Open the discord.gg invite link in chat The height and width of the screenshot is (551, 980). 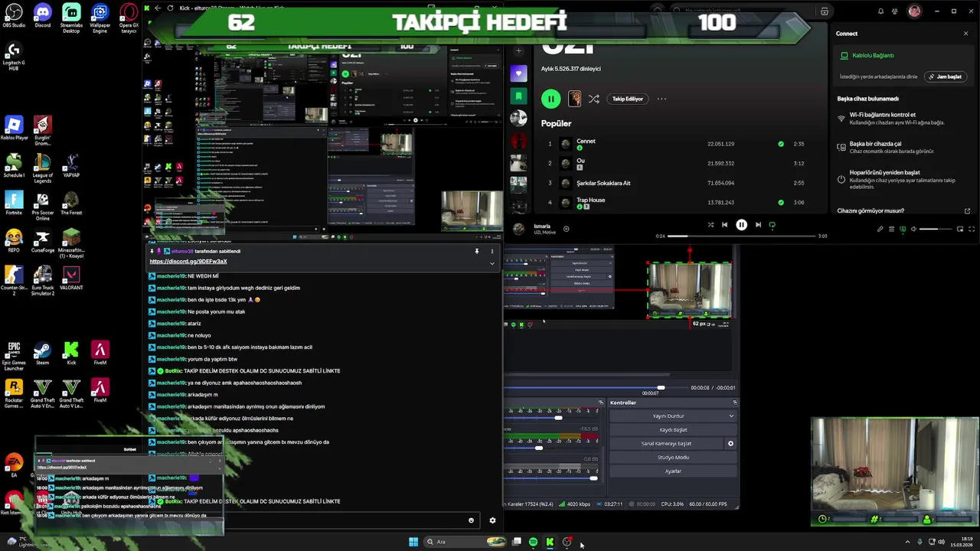coord(188,262)
